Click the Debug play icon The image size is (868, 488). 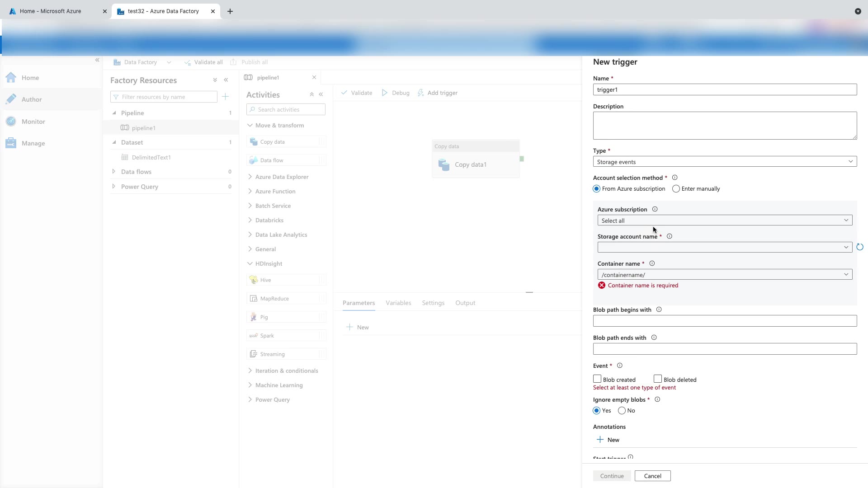tap(385, 93)
